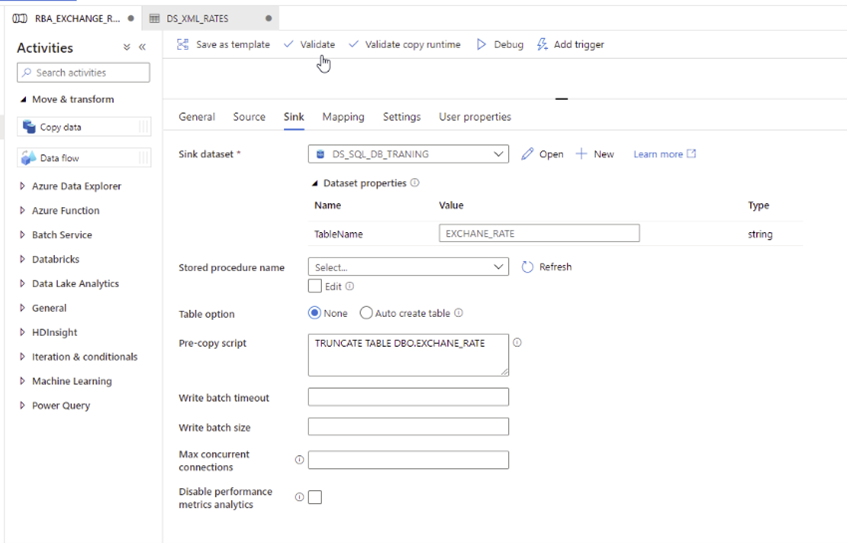Switch to the Mapping tab
847x543 pixels.
pyautogui.click(x=343, y=117)
